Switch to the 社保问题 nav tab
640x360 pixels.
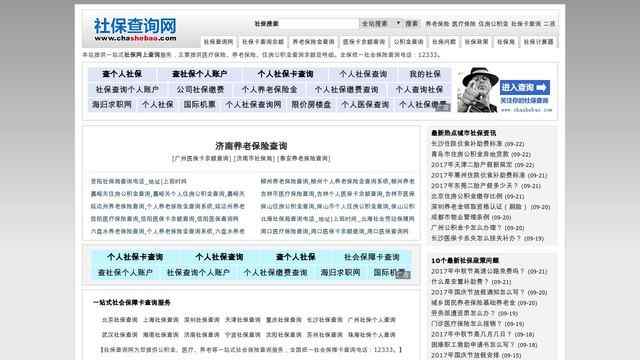click(444, 42)
